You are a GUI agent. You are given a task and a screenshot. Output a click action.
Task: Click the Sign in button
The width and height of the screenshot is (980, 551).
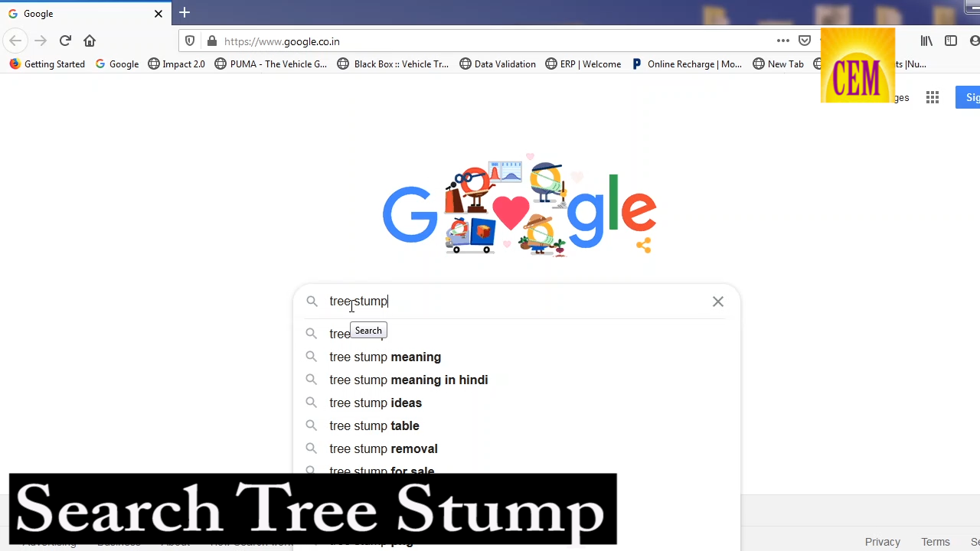click(x=968, y=97)
